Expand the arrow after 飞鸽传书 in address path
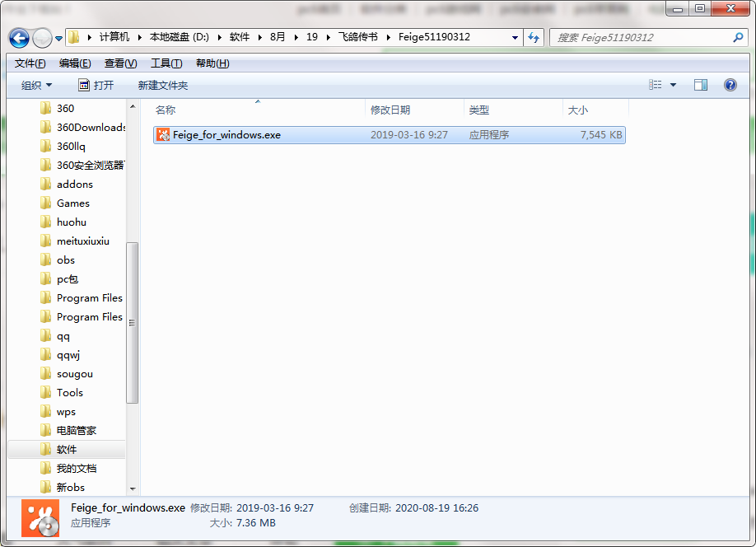Viewport: 756px width, 547px height. pyautogui.click(x=388, y=37)
